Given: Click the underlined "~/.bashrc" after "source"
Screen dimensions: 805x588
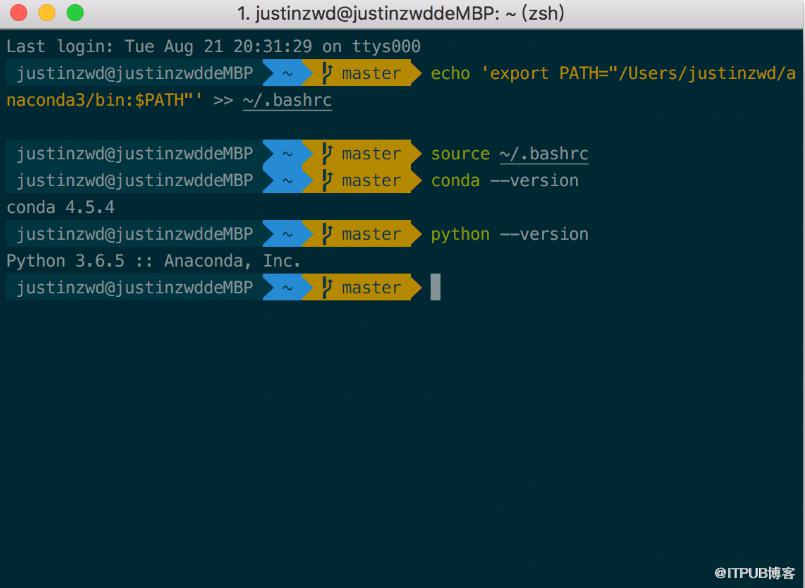Looking at the screenshot, I should point(544,154).
